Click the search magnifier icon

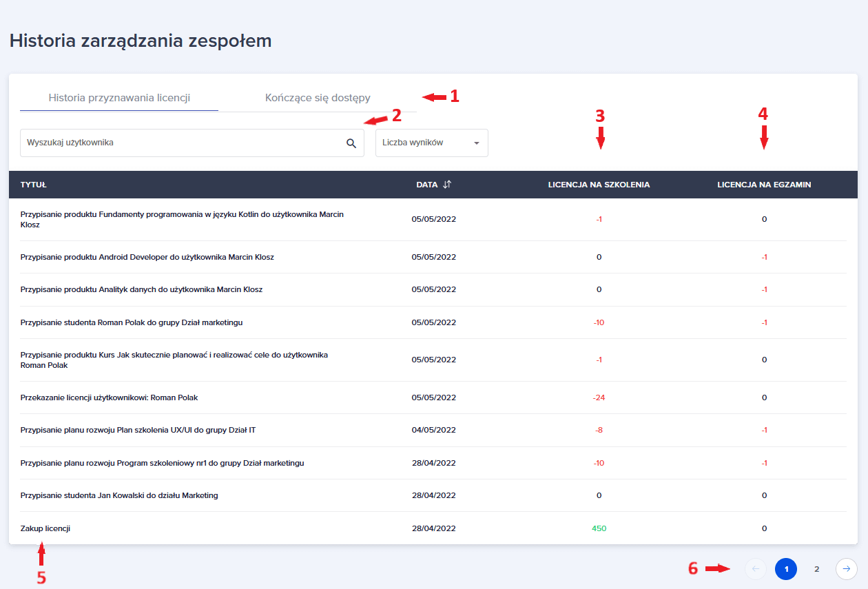(x=351, y=143)
